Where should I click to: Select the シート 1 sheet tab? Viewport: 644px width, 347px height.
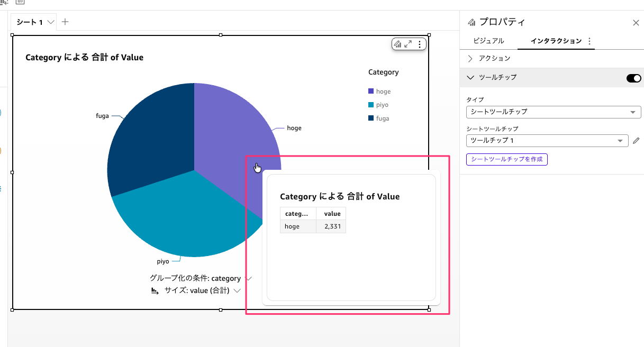(x=30, y=22)
